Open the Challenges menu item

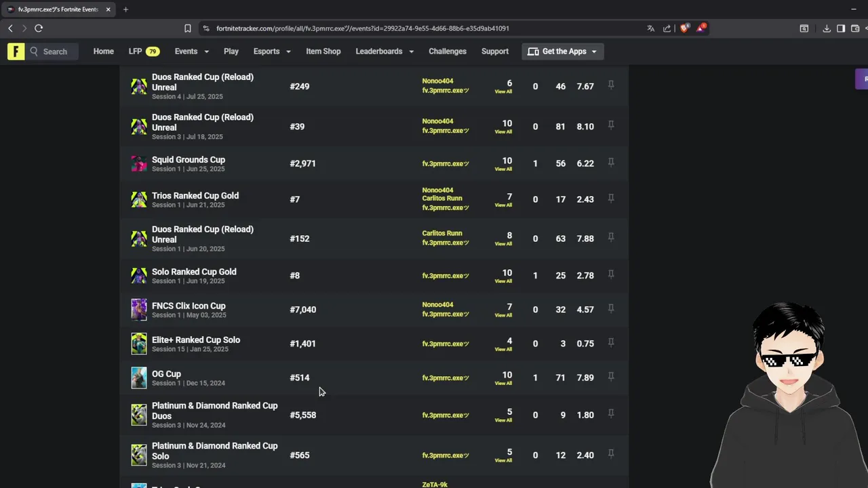pos(448,52)
